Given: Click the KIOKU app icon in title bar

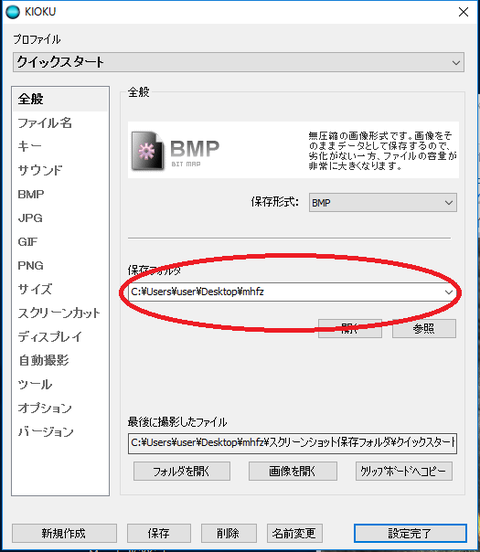Looking at the screenshot, I should pyautogui.click(x=13, y=12).
